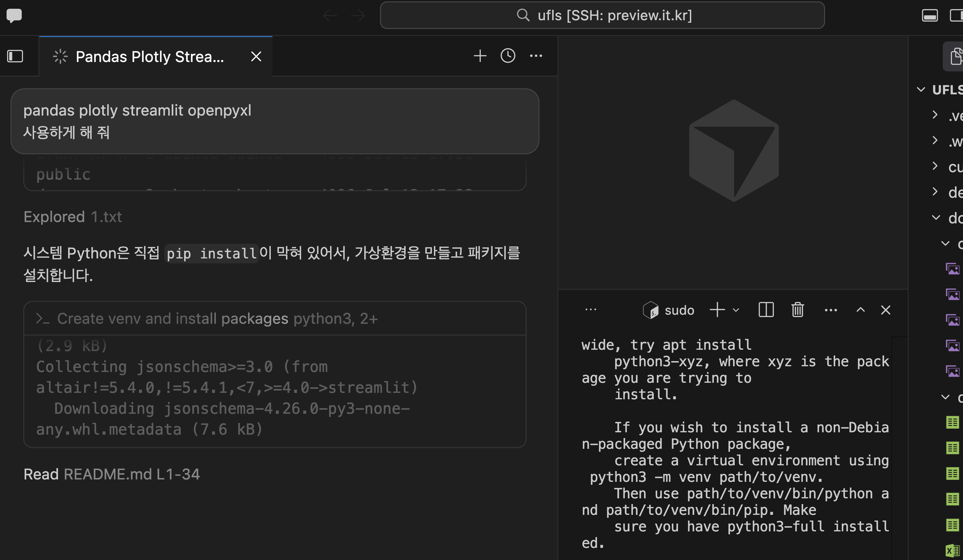
Task: Click the terminal scrollbar
Action: pos(900,448)
